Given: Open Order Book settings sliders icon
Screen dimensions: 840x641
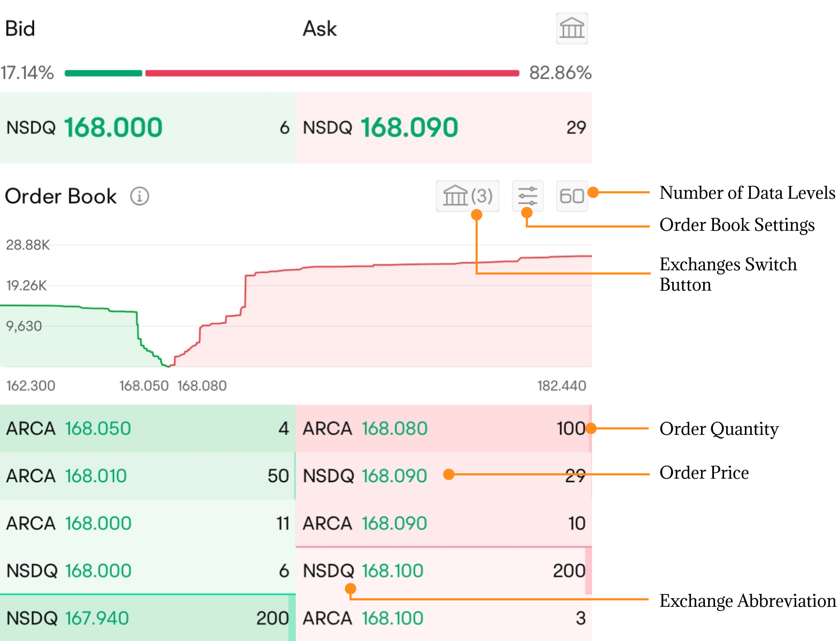Looking at the screenshot, I should click(x=527, y=196).
